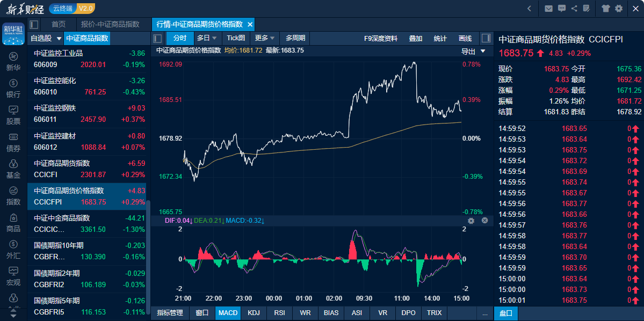Open the 自选股 dropdown
The image size is (644, 321).
[46, 39]
